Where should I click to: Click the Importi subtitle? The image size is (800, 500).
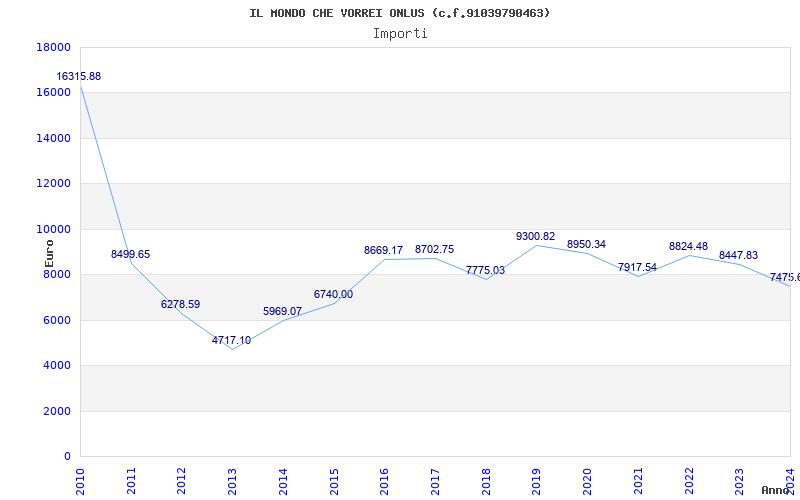click(x=400, y=34)
